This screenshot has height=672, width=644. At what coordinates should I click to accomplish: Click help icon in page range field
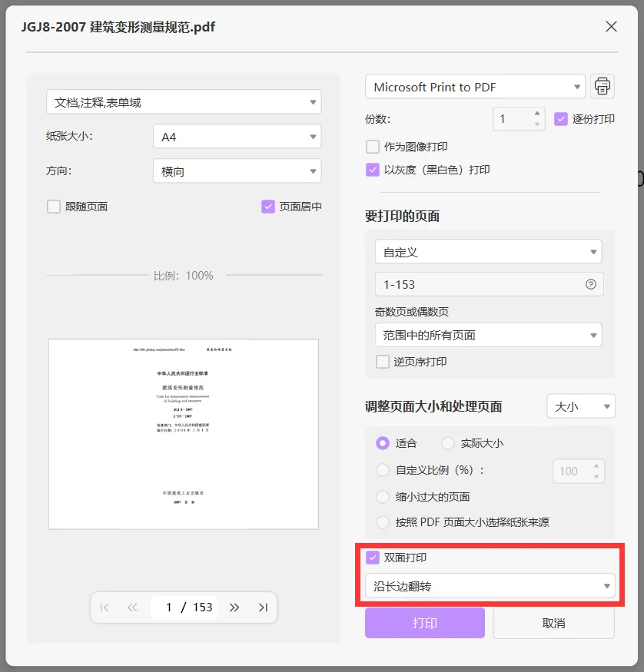[x=590, y=284]
